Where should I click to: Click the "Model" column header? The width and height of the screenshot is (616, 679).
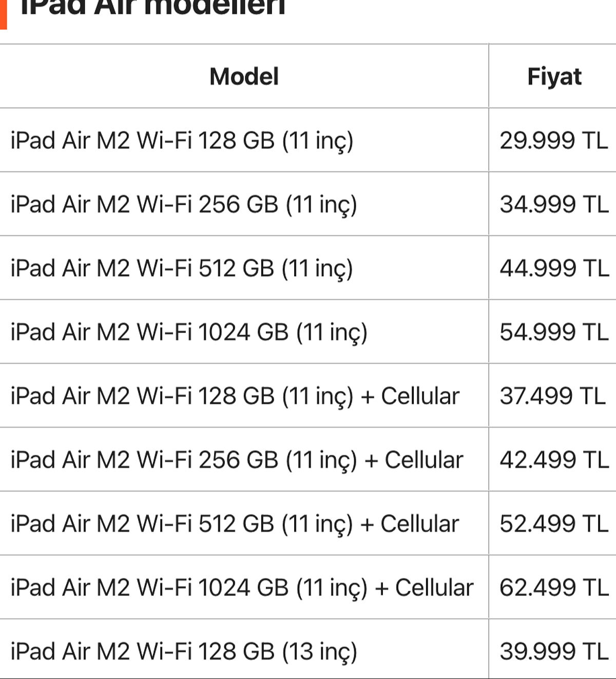click(244, 76)
